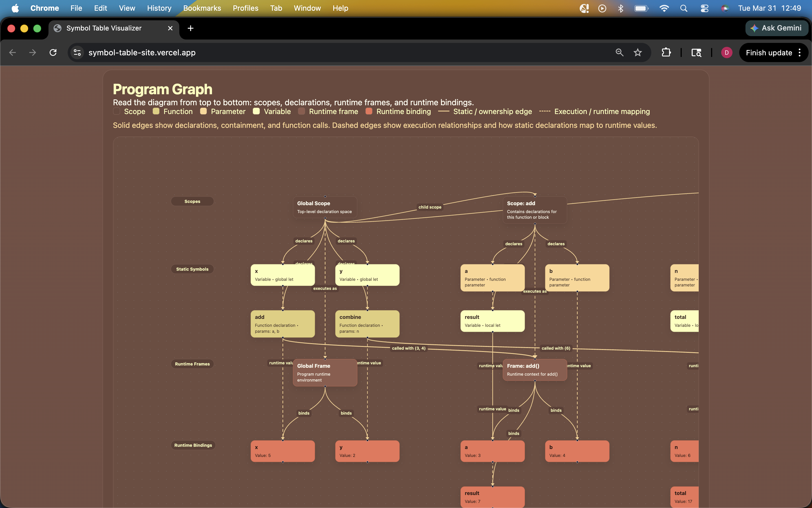Click the browser forward arrow
This screenshot has width=812, height=508.
[32, 52]
